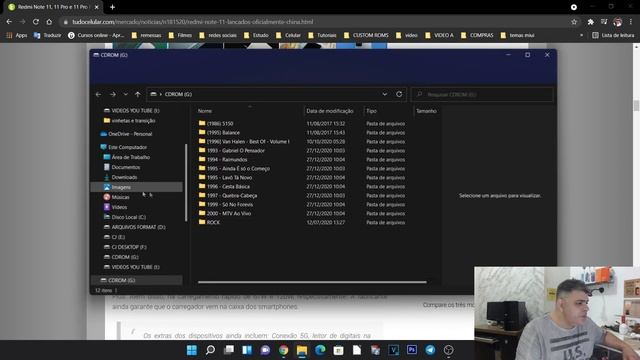Refresh the CDROM (G:) folder view
640x360 pixels.
click(399, 94)
